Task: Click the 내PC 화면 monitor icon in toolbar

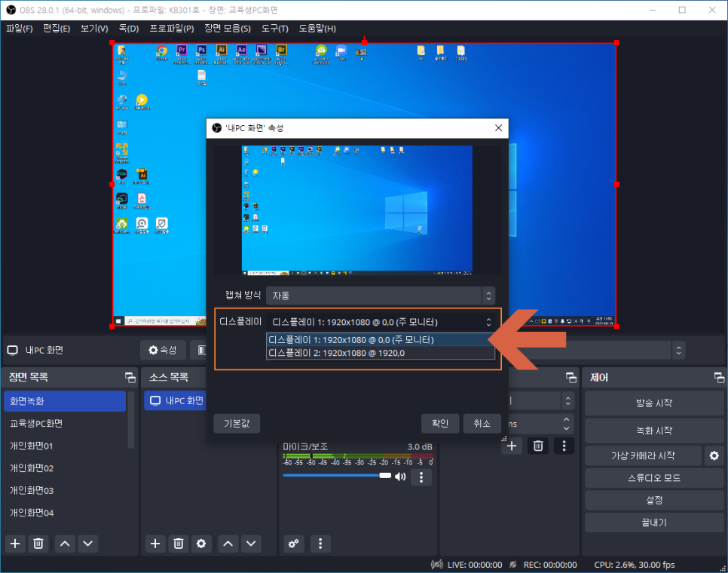Action: tap(13, 350)
